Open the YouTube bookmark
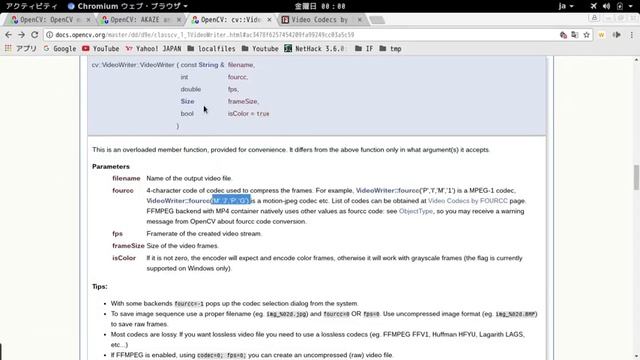The width and height of the screenshot is (640, 360). pyautogui.click(x=100, y=49)
